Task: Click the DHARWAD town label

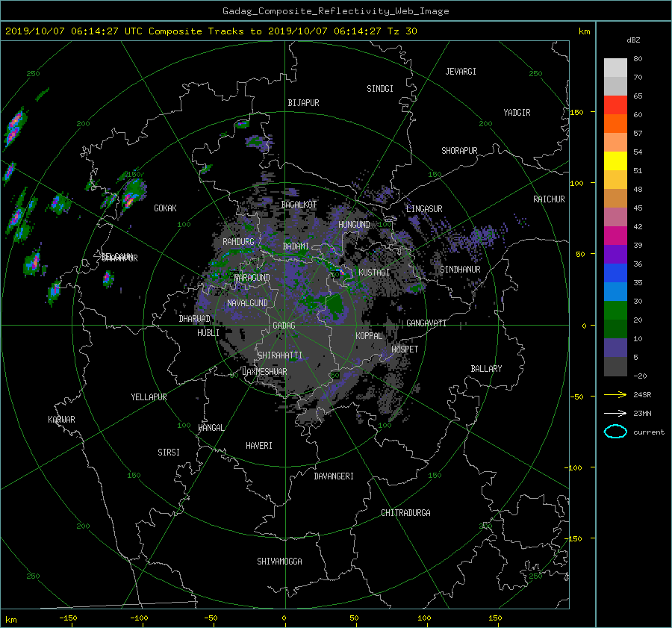Action: click(x=195, y=319)
